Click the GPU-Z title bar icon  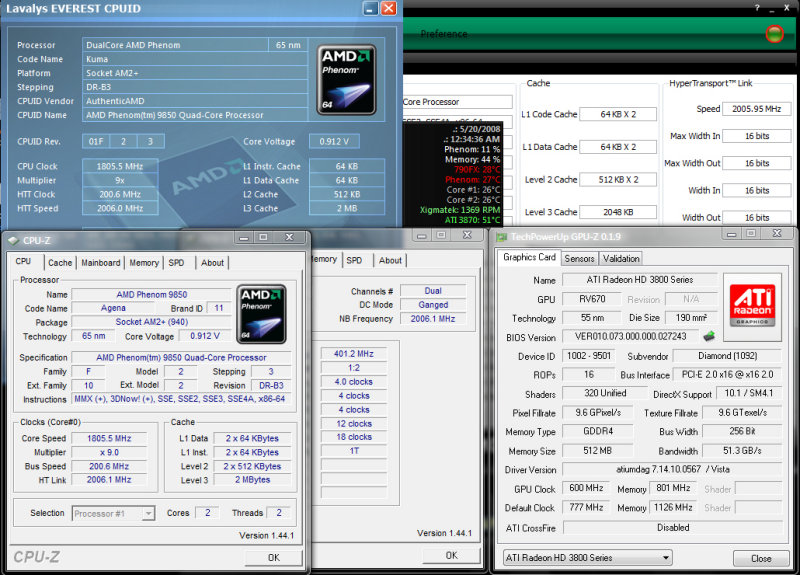click(x=502, y=237)
